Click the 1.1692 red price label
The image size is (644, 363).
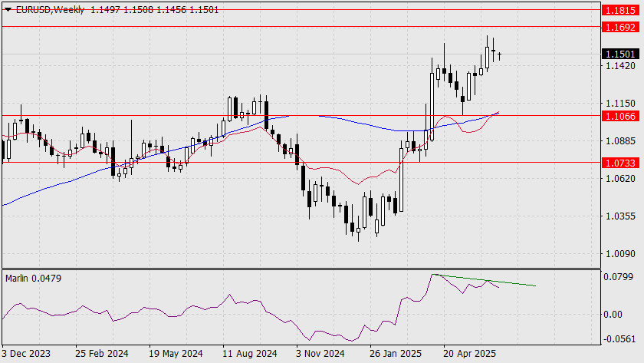point(620,27)
